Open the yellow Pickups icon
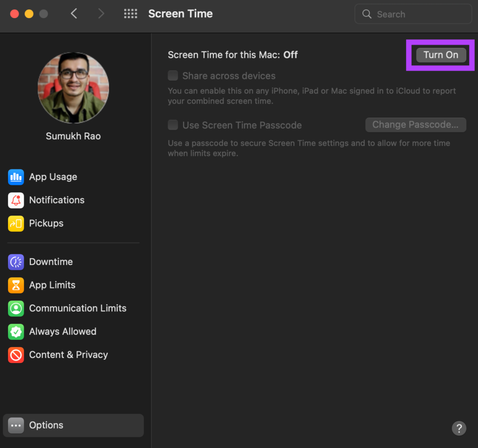 pos(16,224)
